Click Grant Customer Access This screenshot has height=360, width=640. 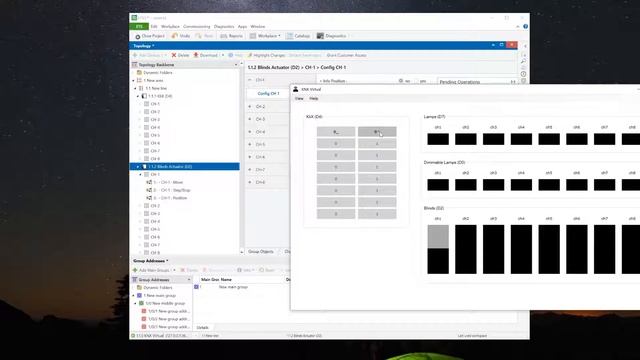click(347, 55)
